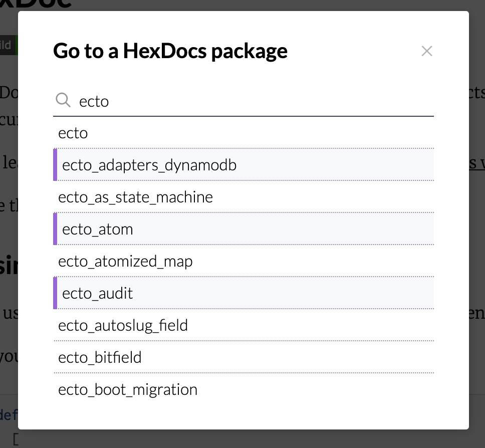The width and height of the screenshot is (485, 448).
Task: Click purple marker beside ecto_audit
Action: (55, 293)
